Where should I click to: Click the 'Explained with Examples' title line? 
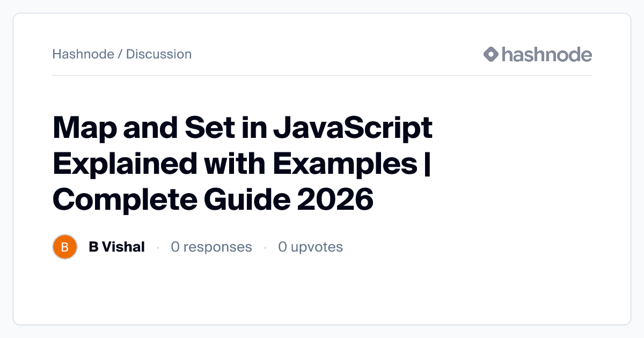click(235, 165)
